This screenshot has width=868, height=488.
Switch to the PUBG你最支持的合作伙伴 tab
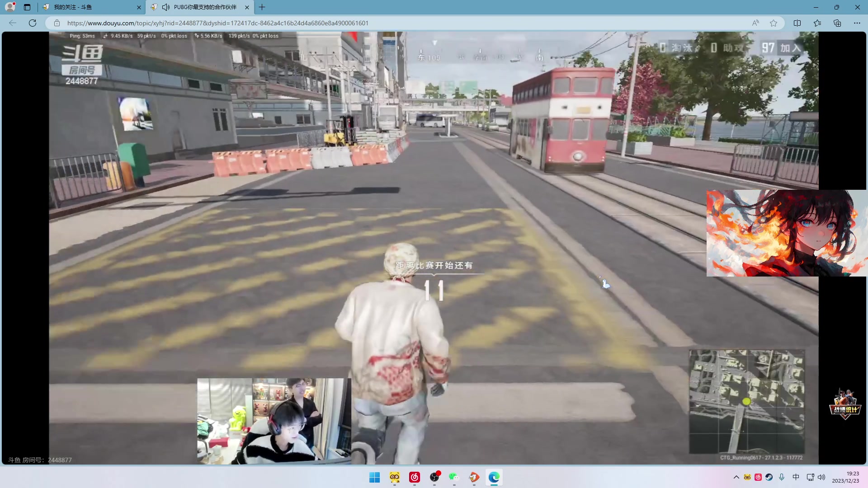(200, 7)
